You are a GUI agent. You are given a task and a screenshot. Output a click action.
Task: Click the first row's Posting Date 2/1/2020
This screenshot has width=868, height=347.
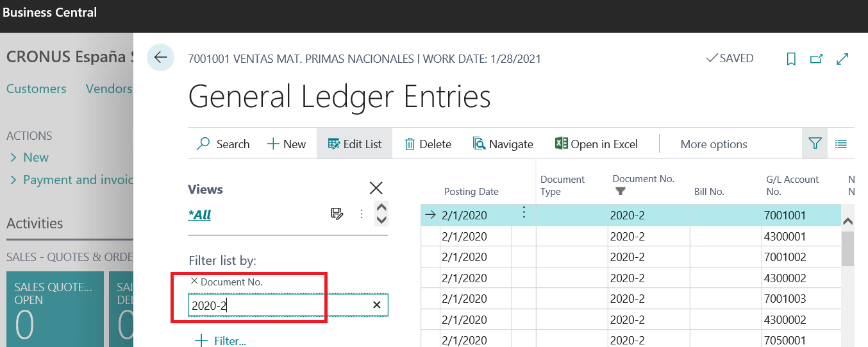(x=475, y=216)
